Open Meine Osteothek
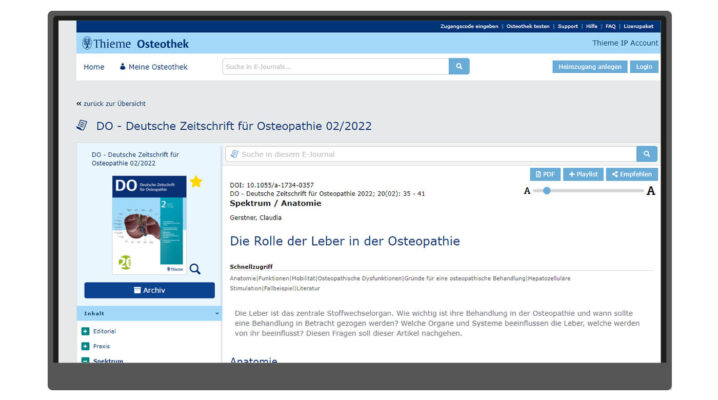Screen dimensions: 718x400 pyautogui.click(x=153, y=67)
